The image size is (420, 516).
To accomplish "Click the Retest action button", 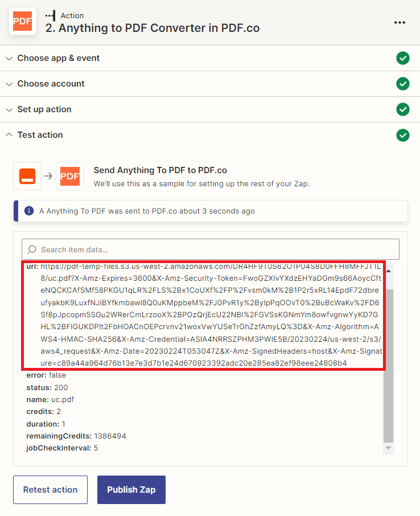I will tap(50, 490).
